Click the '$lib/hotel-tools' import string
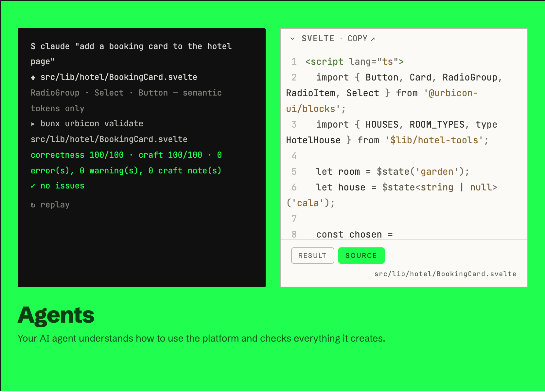 pyautogui.click(x=434, y=140)
